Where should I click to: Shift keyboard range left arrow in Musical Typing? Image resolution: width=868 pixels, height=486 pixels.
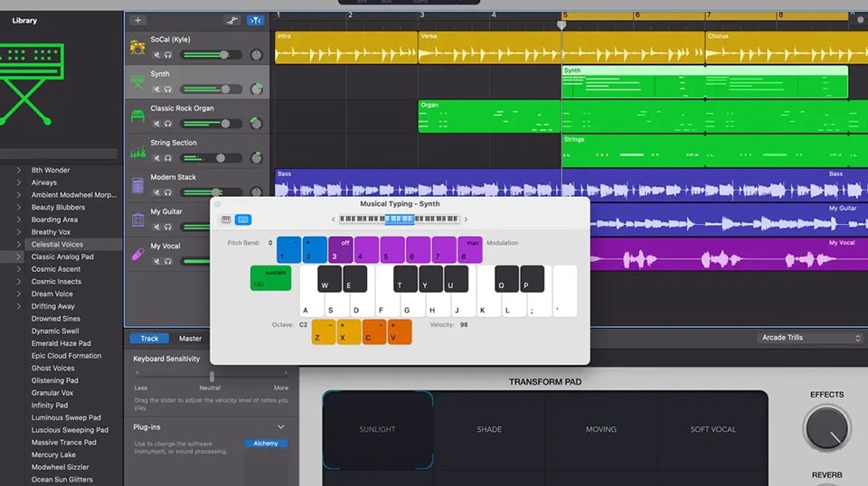334,220
